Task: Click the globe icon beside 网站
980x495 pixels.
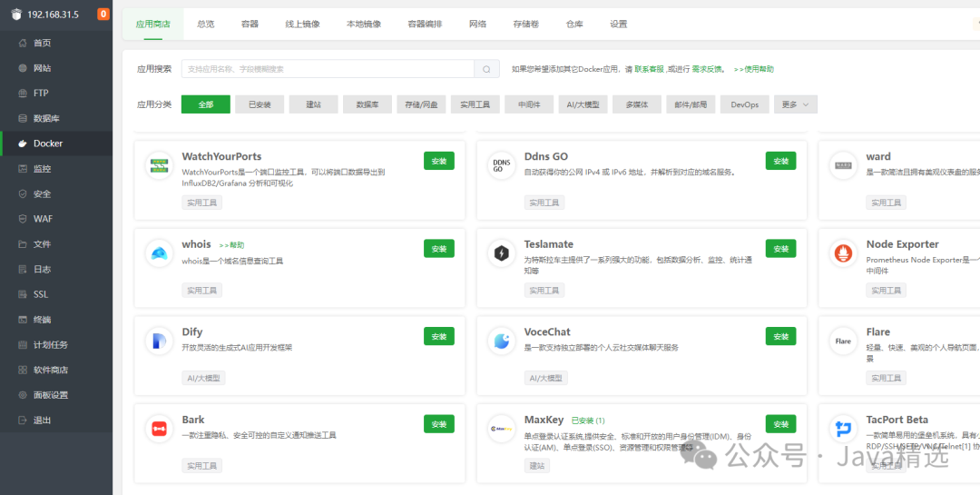Action: tap(23, 67)
